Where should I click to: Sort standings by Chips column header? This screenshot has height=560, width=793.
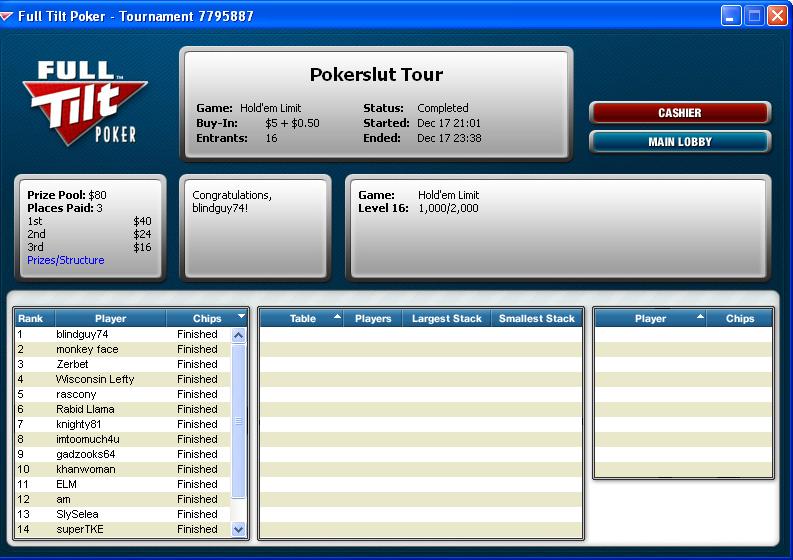point(207,318)
